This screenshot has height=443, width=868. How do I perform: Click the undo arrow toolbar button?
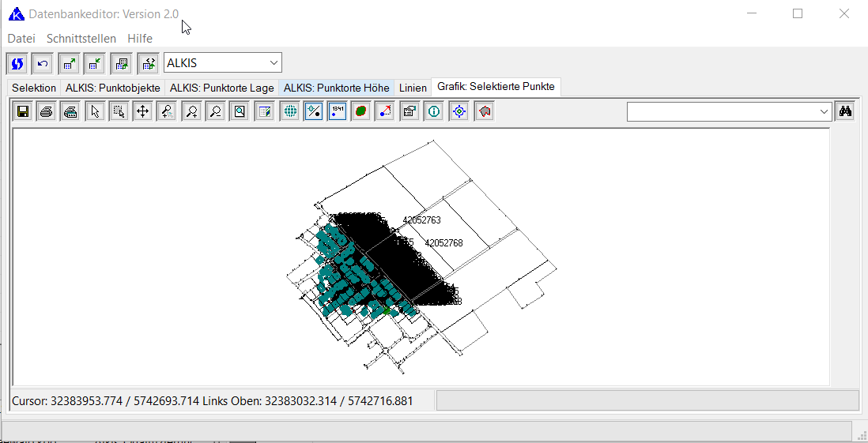(x=43, y=64)
